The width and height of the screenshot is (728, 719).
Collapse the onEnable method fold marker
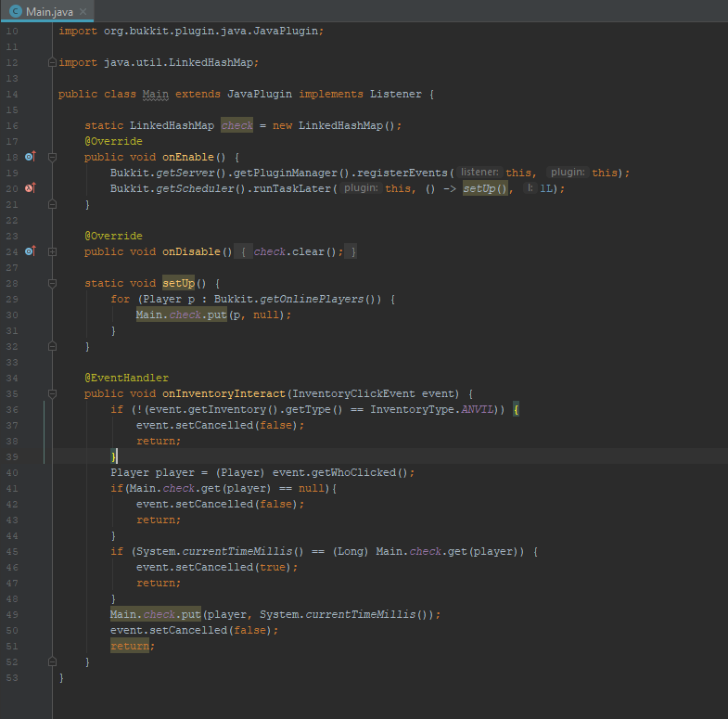[x=52, y=157]
